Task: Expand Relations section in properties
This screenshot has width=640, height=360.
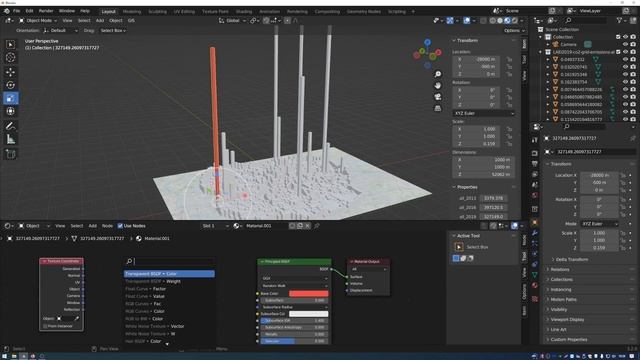Action: click(x=560, y=269)
